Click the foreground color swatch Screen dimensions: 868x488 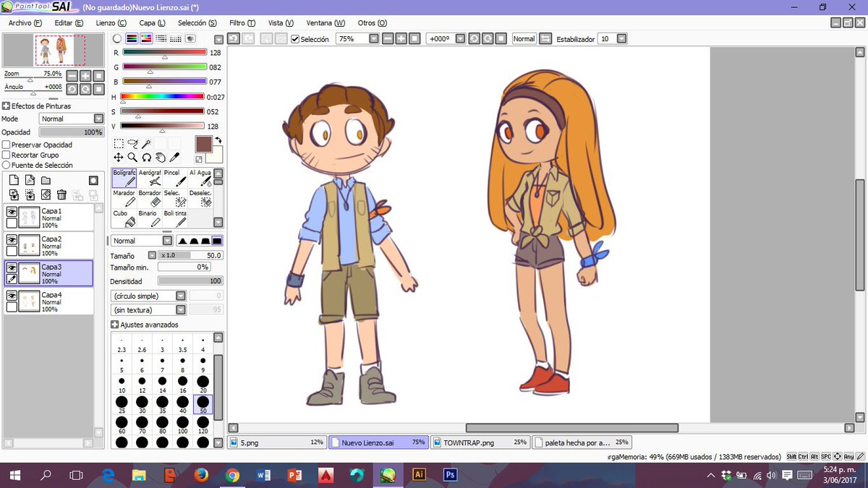pyautogui.click(x=203, y=144)
